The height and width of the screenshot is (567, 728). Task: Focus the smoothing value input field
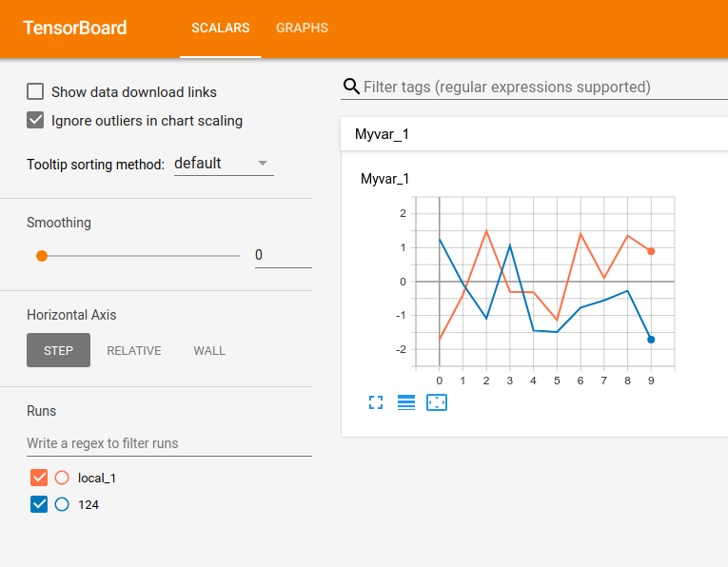coord(284,255)
